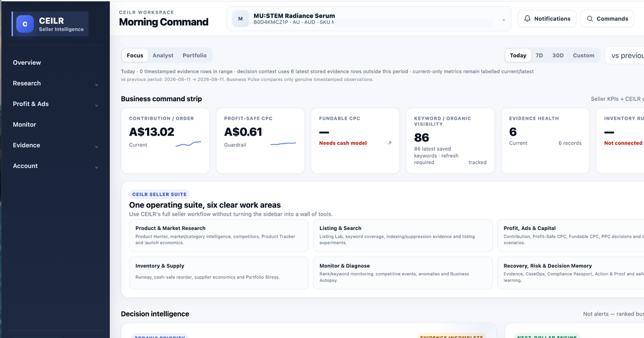Screen dimensions: 644x338
Task: Select the Today time range
Action: [518, 55]
